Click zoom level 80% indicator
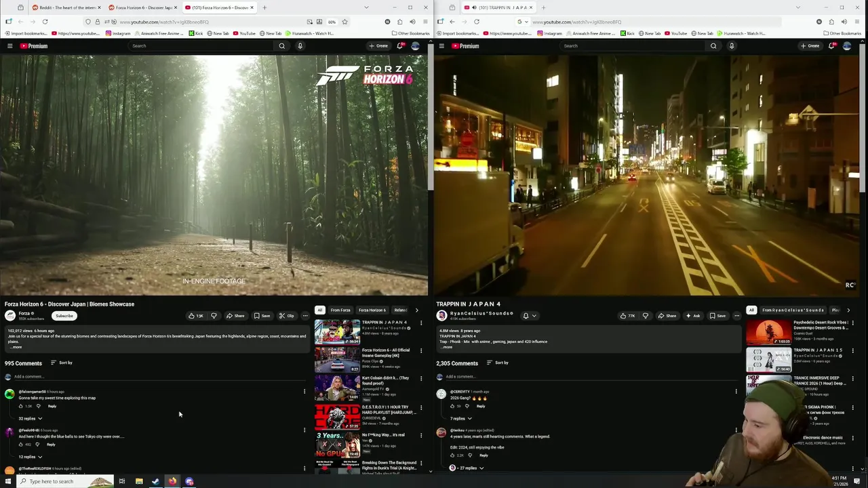This screenshot has height=488, width=868. [x=332, y=22]
